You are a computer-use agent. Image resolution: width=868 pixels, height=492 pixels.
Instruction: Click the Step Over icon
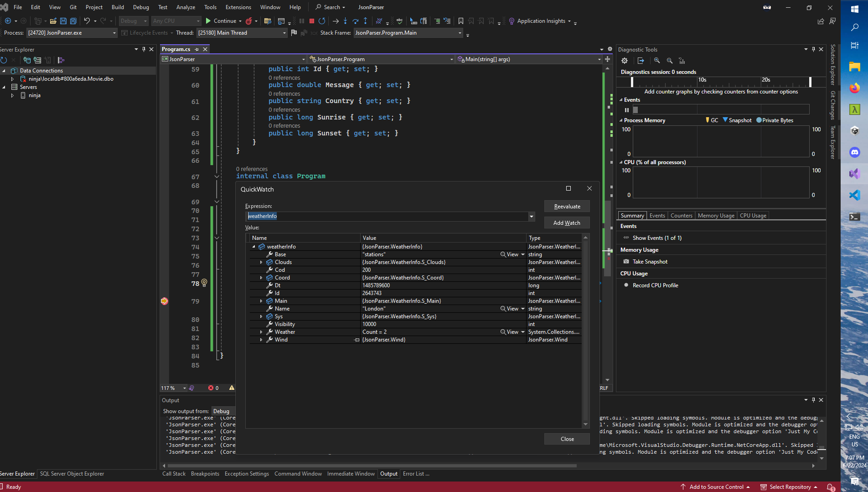tap(355, 21)
